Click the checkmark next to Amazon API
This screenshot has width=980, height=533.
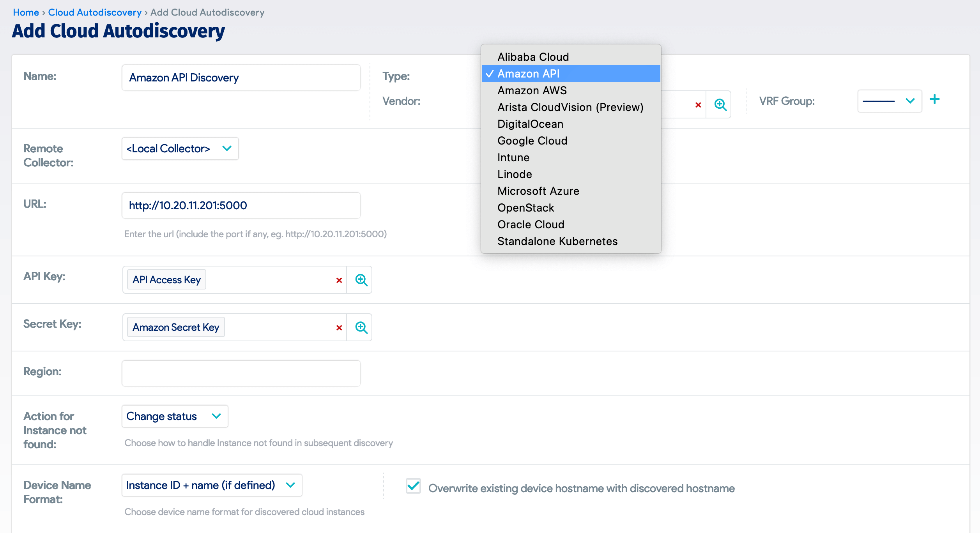[490, 73]
